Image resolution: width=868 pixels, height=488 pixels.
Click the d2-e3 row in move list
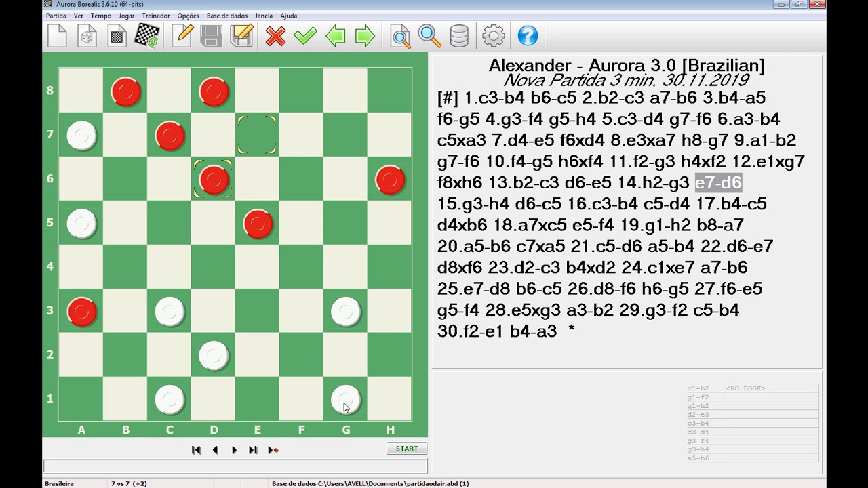point(753,415)
